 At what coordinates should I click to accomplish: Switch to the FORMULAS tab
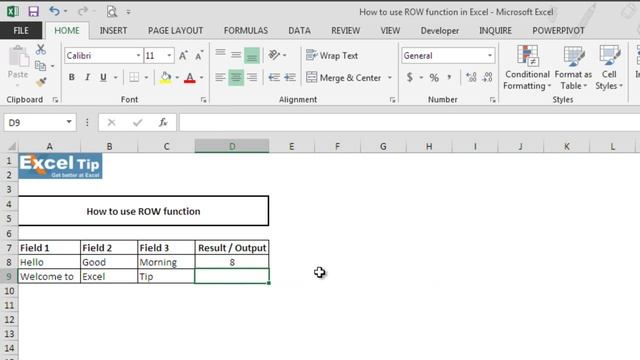coord(246,31)
